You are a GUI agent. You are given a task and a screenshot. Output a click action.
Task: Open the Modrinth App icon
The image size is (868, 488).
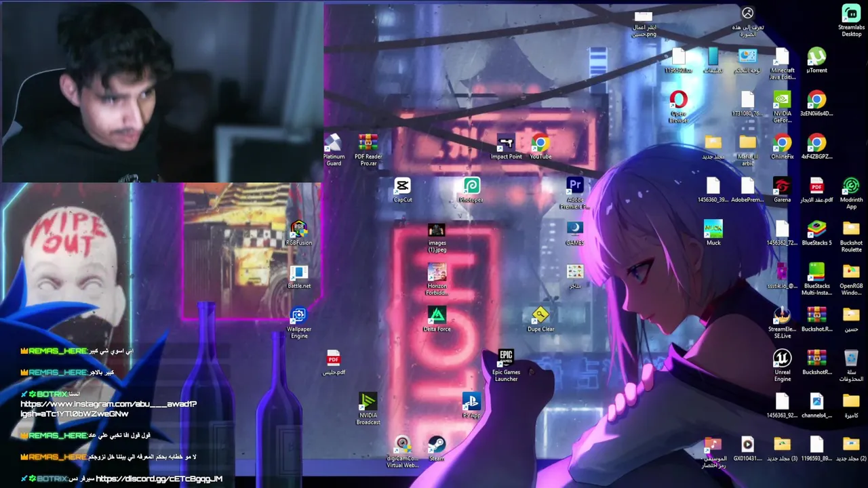tap(851, 193)
